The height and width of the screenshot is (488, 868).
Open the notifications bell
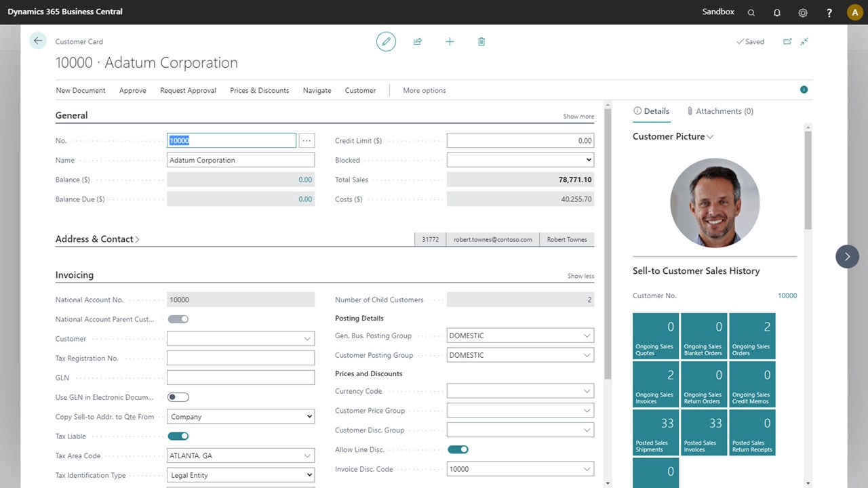point(777,12)
